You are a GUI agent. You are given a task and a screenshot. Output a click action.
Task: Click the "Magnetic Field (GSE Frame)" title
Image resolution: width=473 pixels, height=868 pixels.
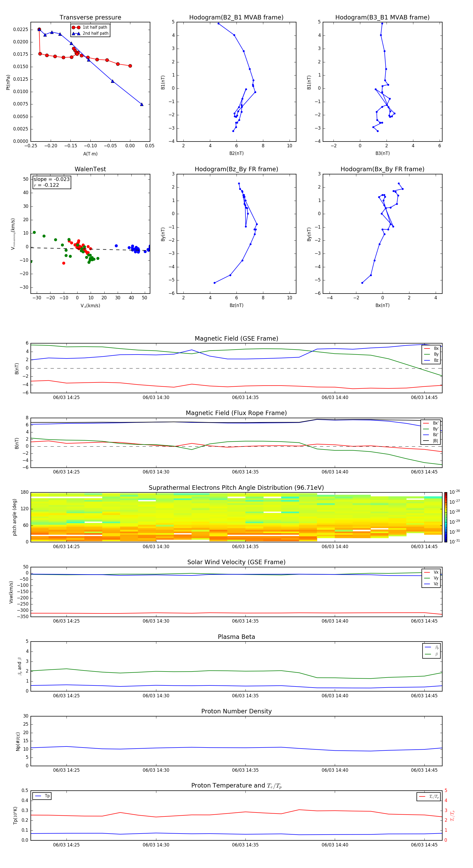(236, 339)
